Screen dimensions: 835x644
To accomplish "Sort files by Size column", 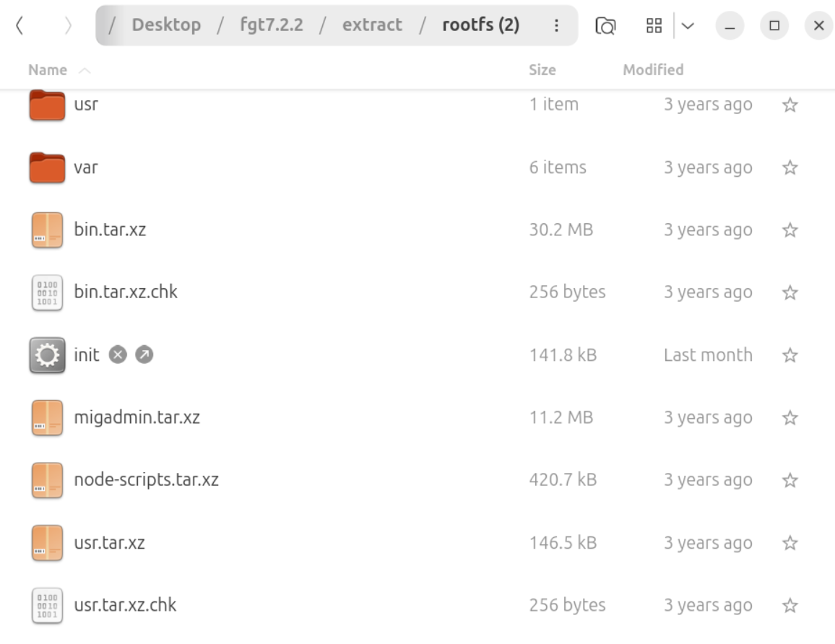I will coord(542,70).
